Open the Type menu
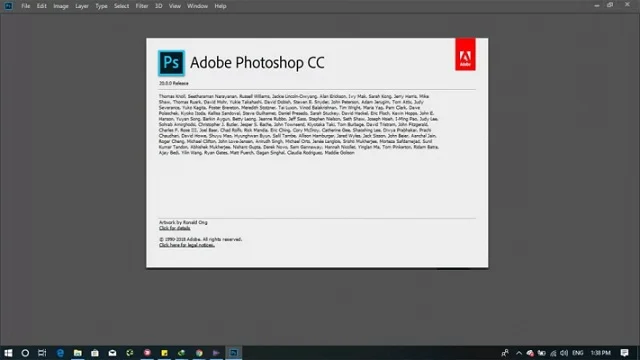The height and width of the screenshot is (360, 640). coord(101,6)
